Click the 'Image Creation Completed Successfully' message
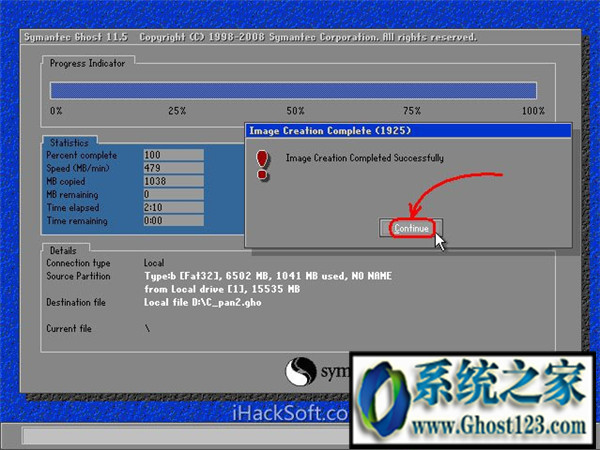This screenshot has width=600, height=450. (x=365, y=158)
